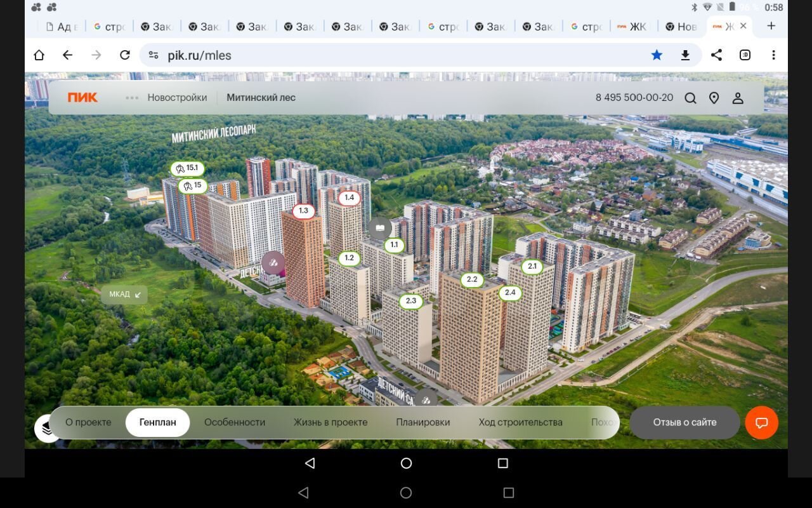
Task: Select building marker 1.1
Action: coord(394,245)
